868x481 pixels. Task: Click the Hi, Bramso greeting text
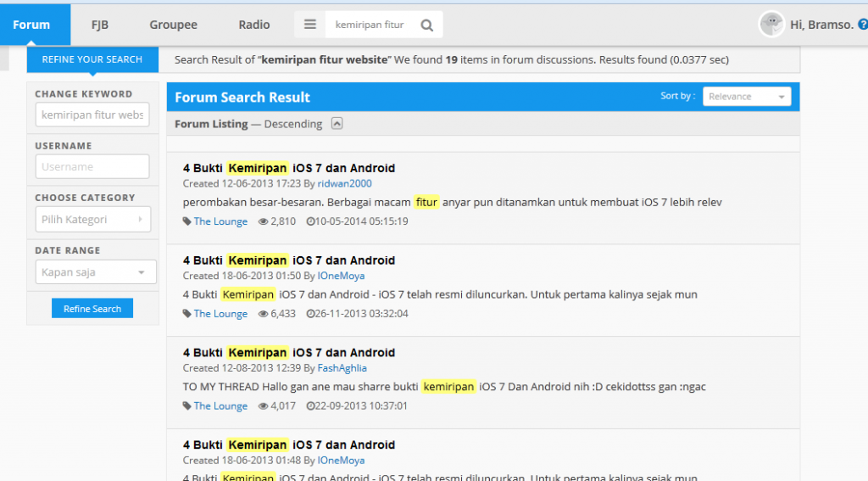coord(821,25)
